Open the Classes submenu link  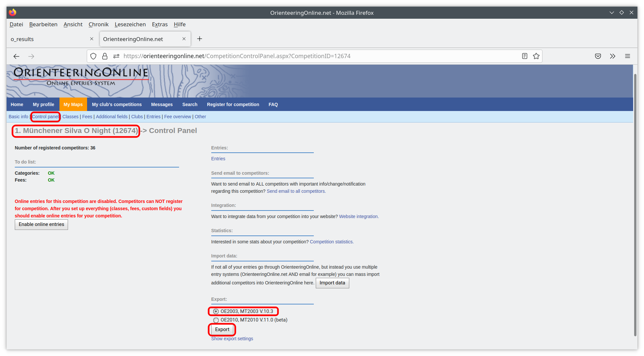click(70, 117)
